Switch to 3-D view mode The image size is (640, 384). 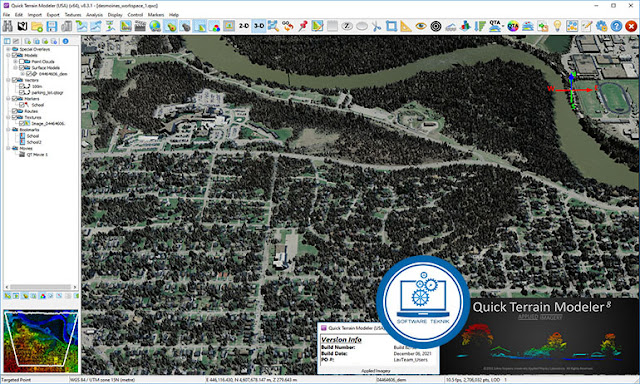tap(258, 26)
